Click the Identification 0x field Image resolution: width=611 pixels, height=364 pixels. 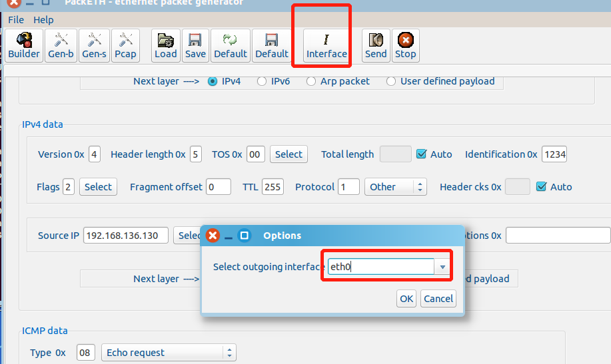pyautogui.click(x=554, y=154)
